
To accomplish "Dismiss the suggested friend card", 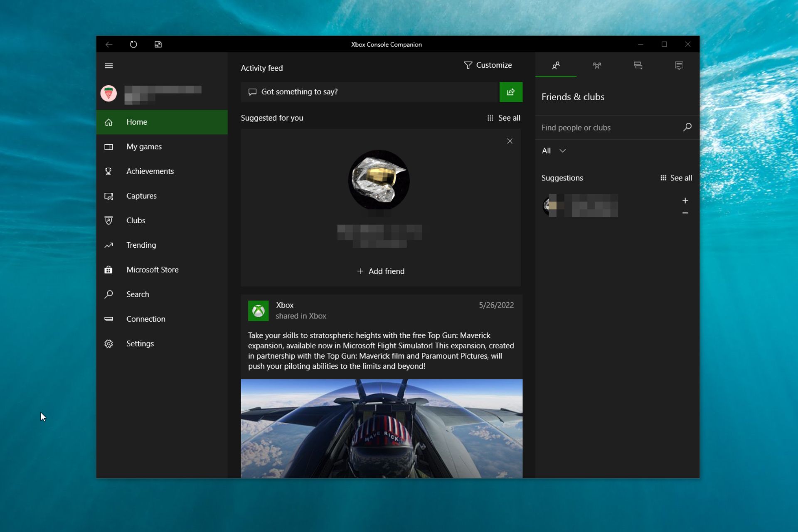I will pos(510,141).
